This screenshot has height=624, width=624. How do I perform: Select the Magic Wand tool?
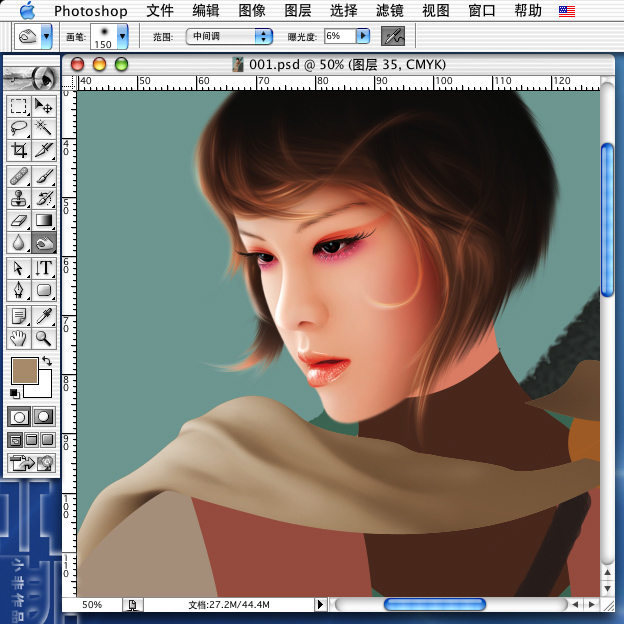click(44, 127)
